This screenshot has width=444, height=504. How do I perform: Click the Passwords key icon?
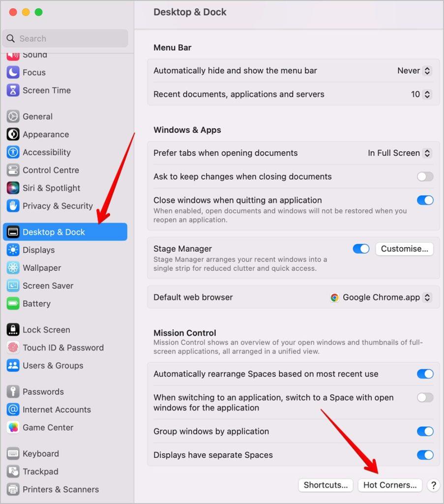pyautogui.click(x=13, y=391)
